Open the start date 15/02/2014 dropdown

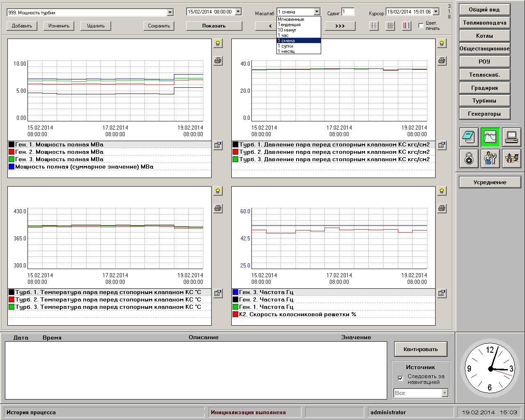coord(238,12)
